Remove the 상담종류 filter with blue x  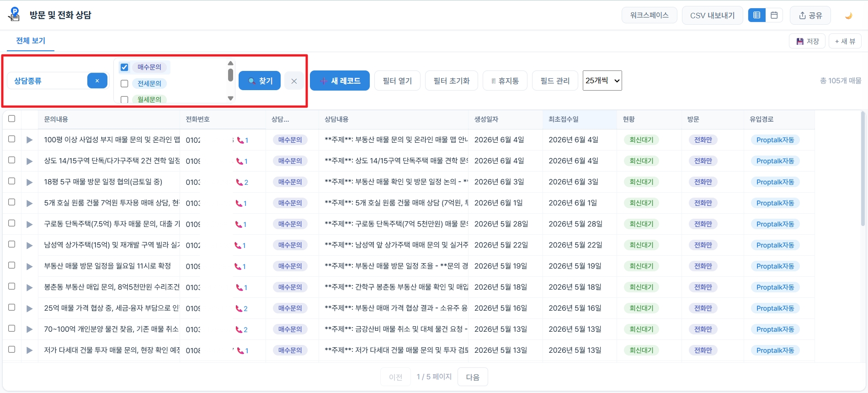(x=97, y=81)
